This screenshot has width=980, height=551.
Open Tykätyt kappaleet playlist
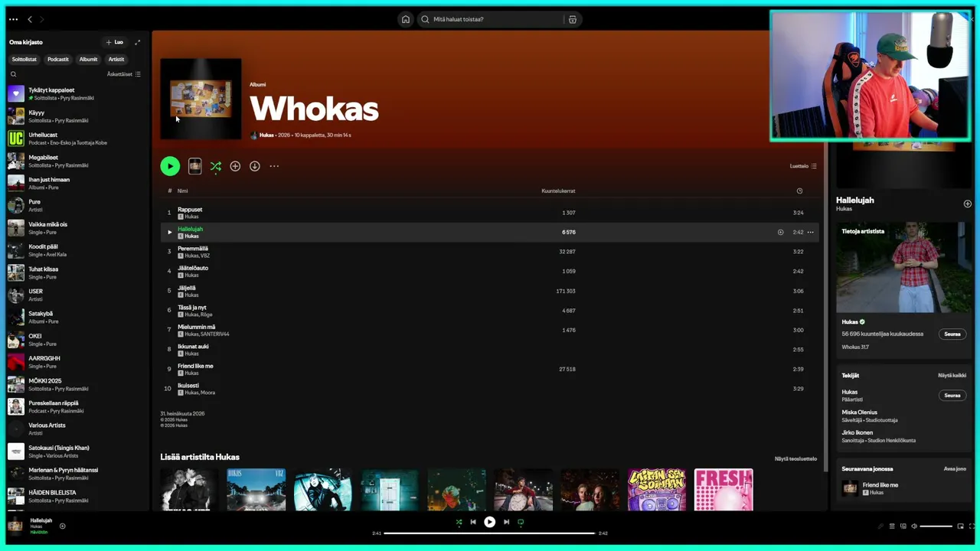pos(75,93)
